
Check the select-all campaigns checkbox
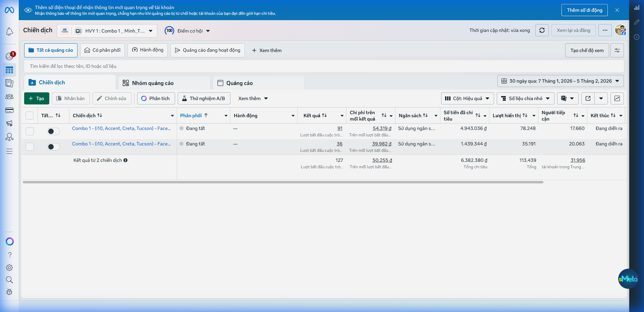point(30,116)
